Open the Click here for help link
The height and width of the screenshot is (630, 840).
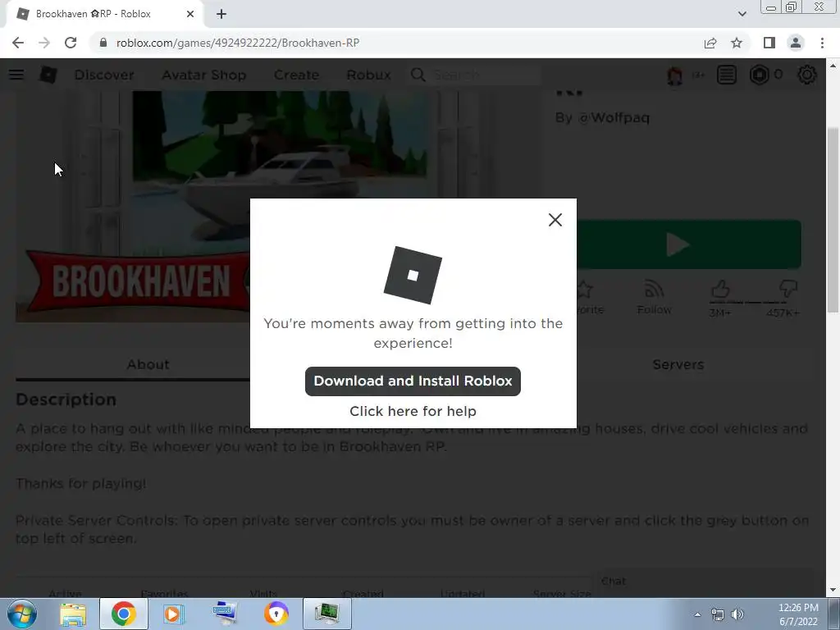coord(413,411)
